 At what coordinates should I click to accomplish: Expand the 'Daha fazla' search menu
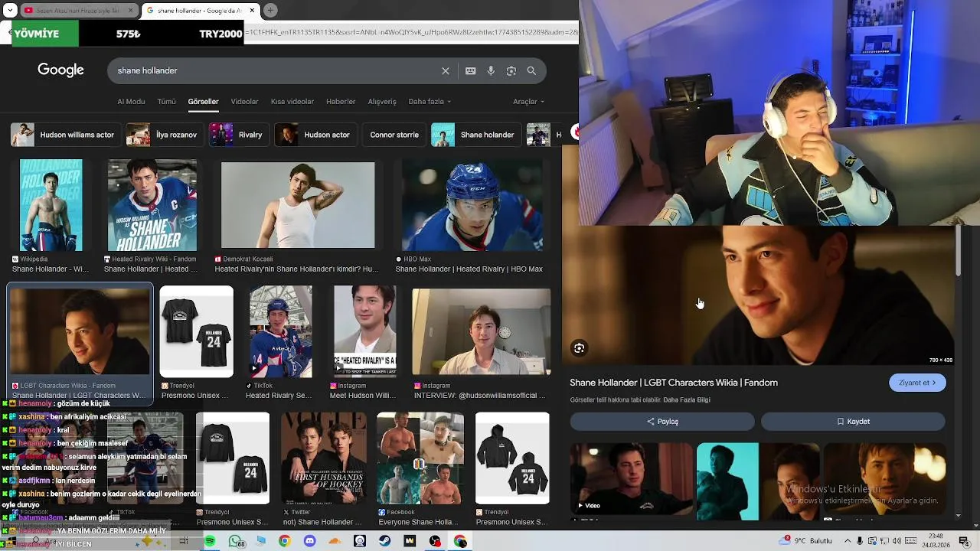coord(430,101)
